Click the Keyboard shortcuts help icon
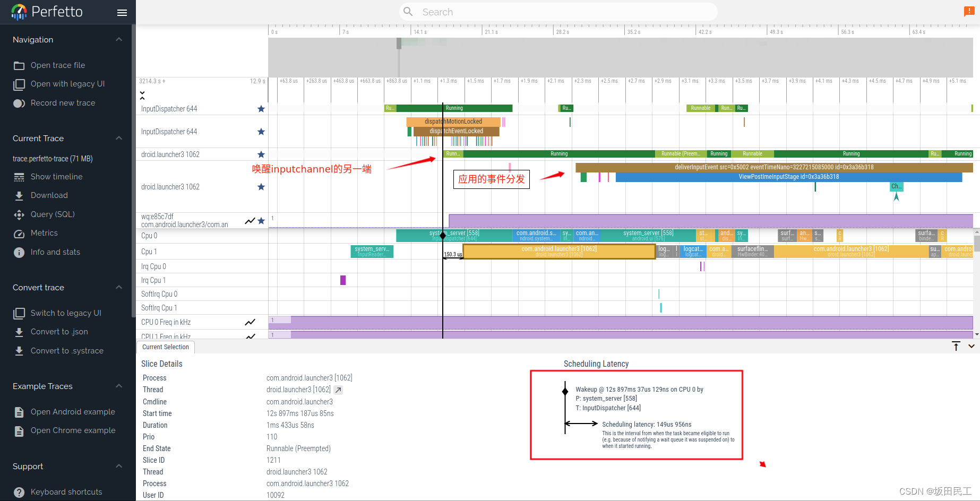980x501 pixels. pyautogui.click(x=19, y=492)
